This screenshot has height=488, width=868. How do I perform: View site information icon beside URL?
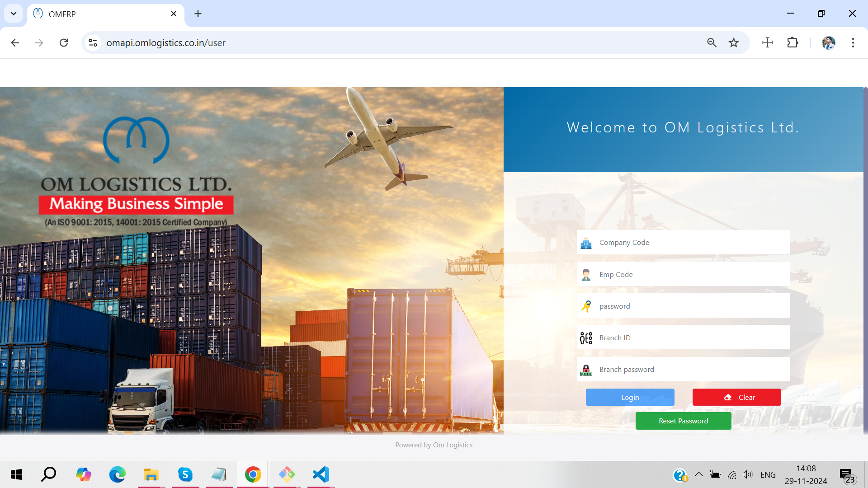tap(93, 42)
